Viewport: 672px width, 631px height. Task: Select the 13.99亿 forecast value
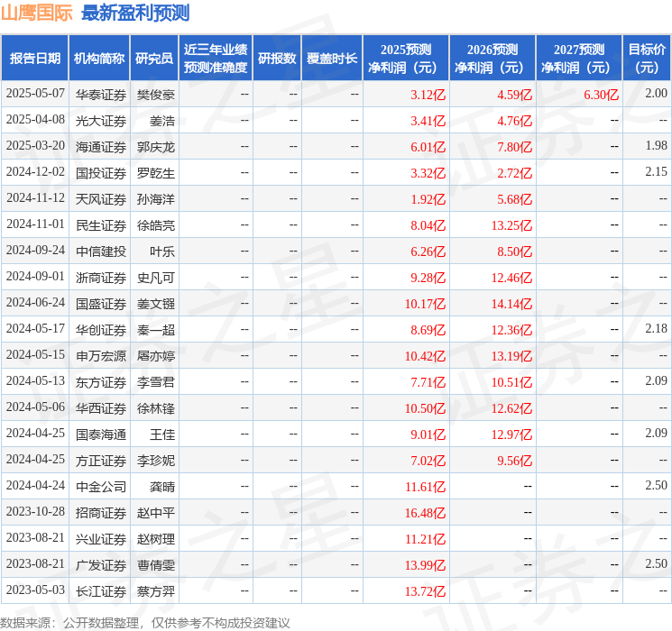click(425, 565)
